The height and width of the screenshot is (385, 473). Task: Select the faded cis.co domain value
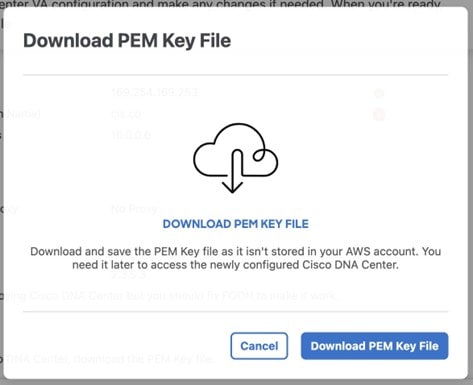pos(126,114)
